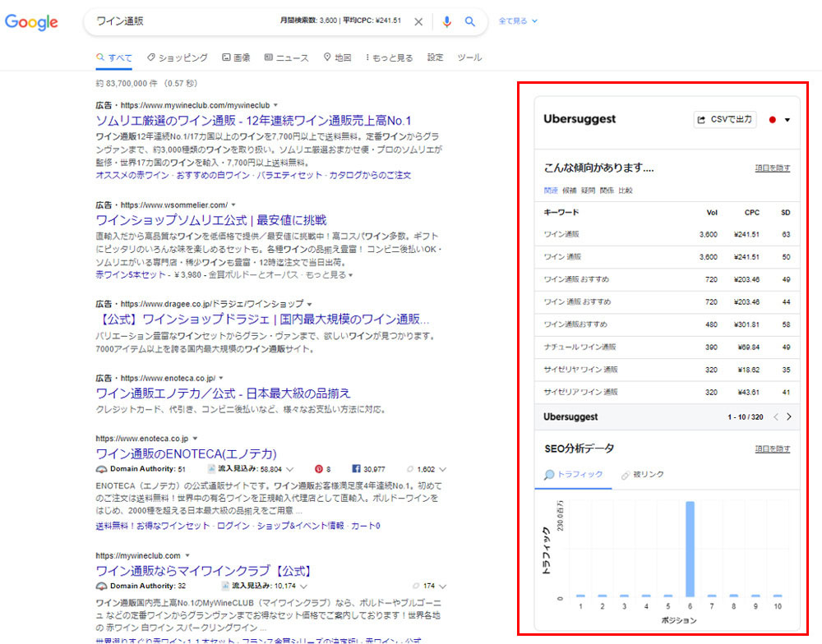Image resolution: width=822 pixels, height=644 pixels.
Task: Expand 全て見る dropdown near search bar
Action: [518, 21]
